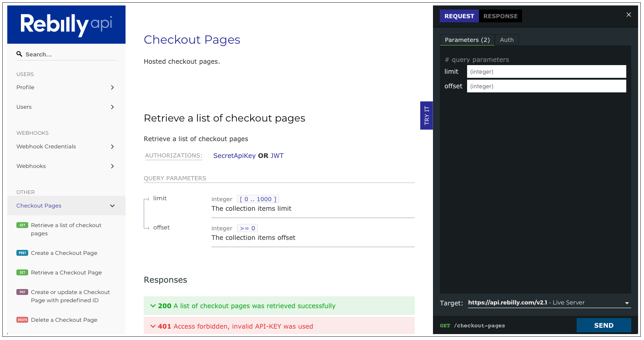The image size is (644, 340).
Task: Collapse the Checkout Pages section chevron
Action: click(x=112, y=206)
